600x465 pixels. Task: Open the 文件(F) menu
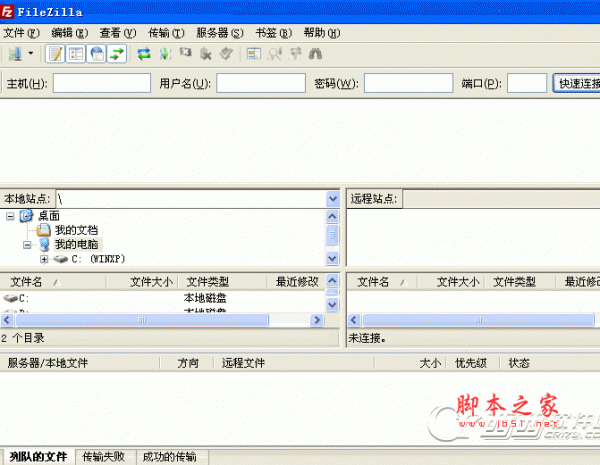click(x=21, y=33)
